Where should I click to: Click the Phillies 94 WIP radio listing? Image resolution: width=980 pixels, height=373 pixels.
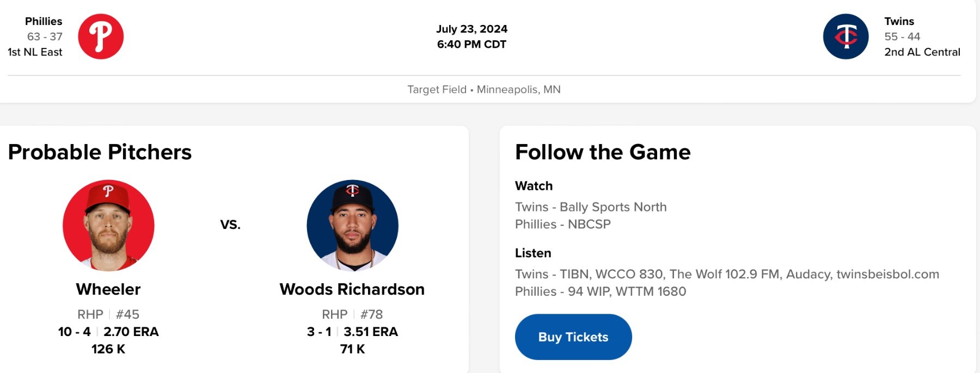point(600,291)
